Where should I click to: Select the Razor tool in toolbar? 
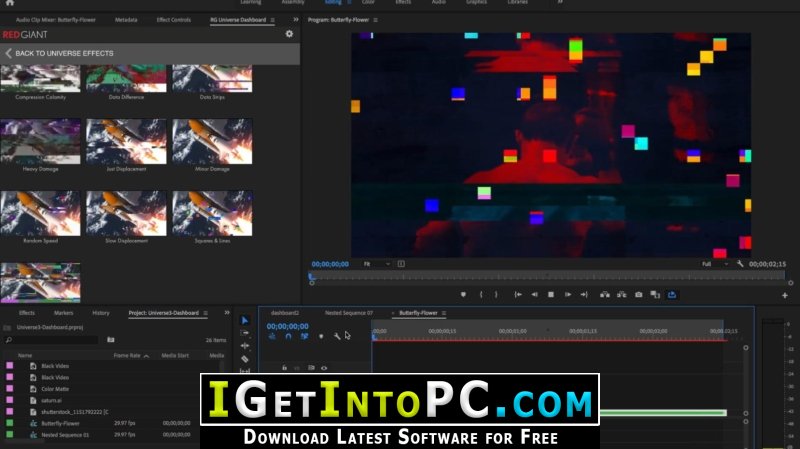[244, 359]
